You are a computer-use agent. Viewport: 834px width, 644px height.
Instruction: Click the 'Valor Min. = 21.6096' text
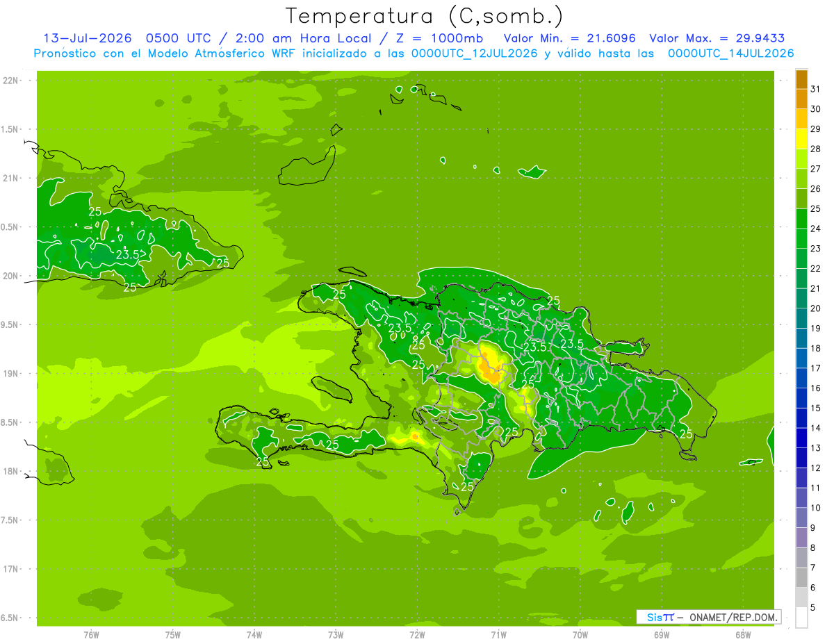(570, 38)
